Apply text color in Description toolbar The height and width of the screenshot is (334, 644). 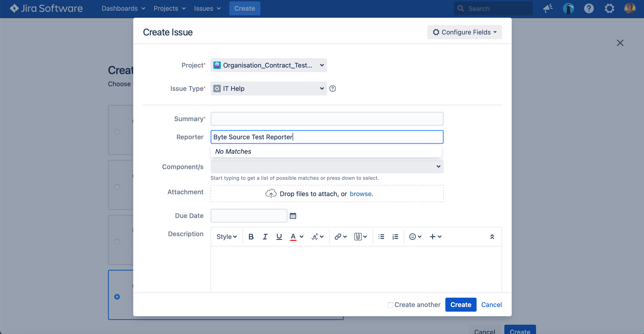[x=293, y=237]
